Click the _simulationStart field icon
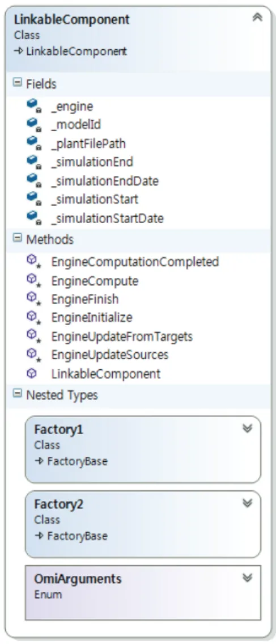This screenshot has height=644, width=276. coord(33,199)
